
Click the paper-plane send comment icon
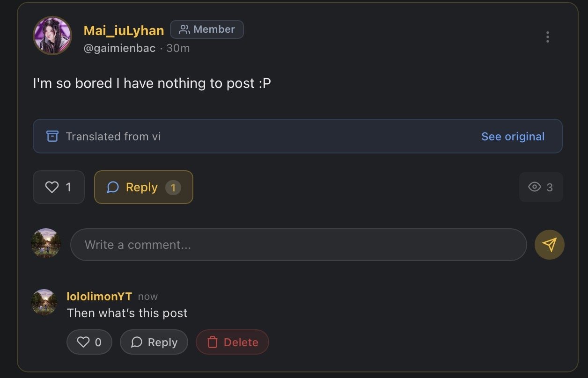click(x=550, y=244)
